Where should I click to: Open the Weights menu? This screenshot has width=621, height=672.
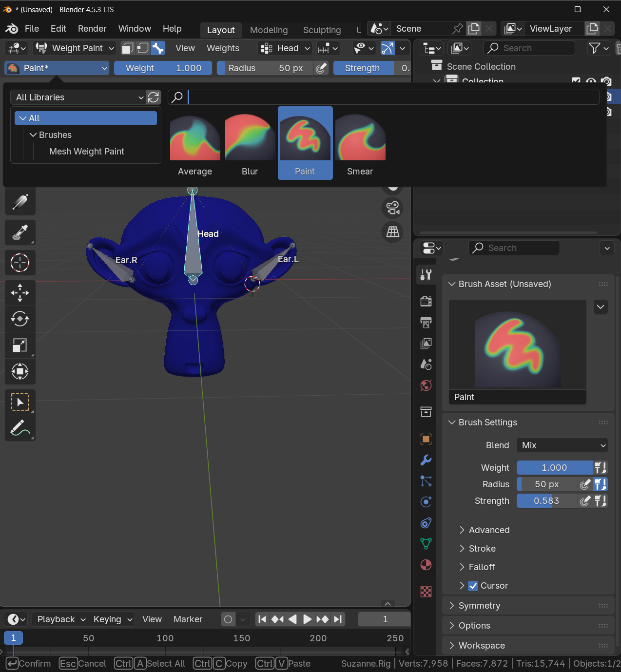point(223,48)
